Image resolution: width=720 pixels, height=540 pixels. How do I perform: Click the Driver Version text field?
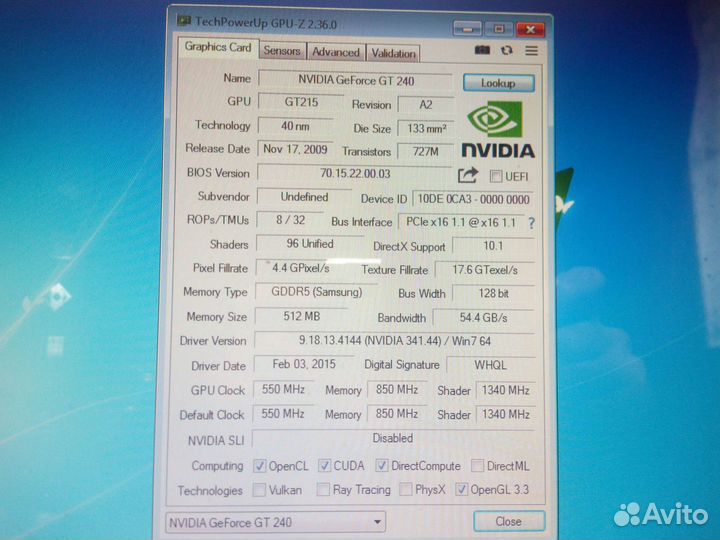pos(395,341)
